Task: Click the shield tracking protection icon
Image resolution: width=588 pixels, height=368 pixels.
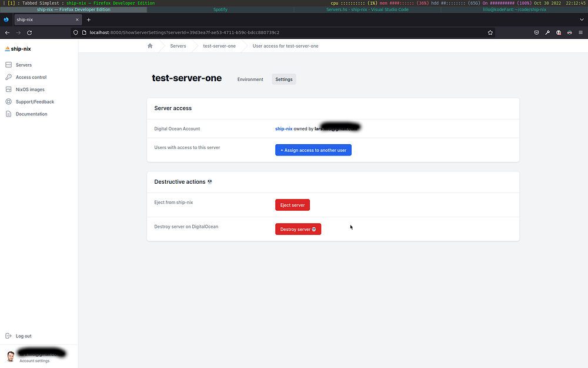Action: (75, 32)
